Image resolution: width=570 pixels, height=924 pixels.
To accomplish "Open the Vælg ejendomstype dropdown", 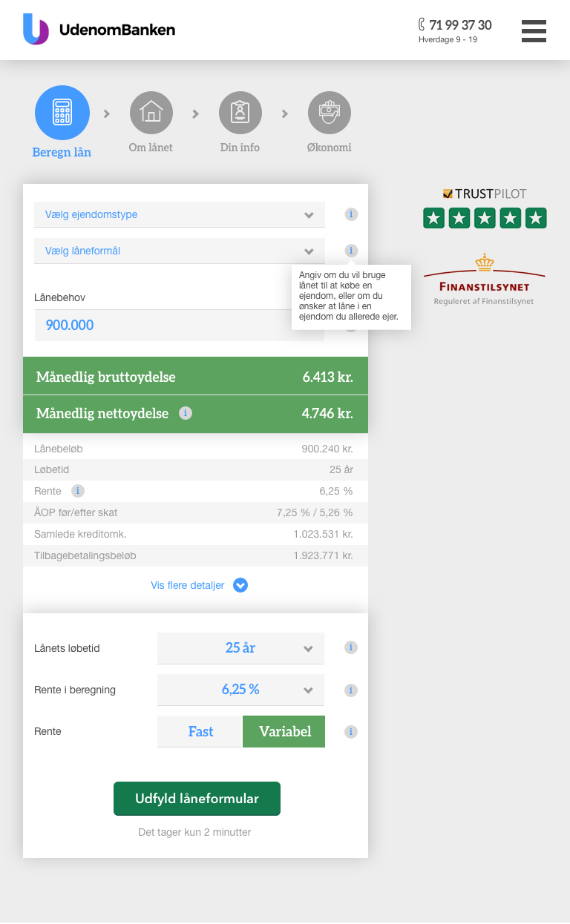I will pyautogui.click(x=180, y=214).
